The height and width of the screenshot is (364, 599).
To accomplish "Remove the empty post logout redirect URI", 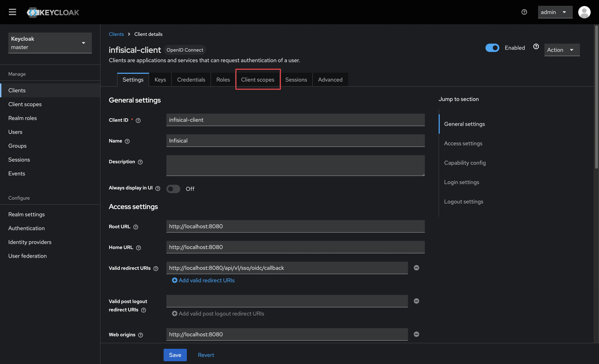I will click(x=416, y=301).
